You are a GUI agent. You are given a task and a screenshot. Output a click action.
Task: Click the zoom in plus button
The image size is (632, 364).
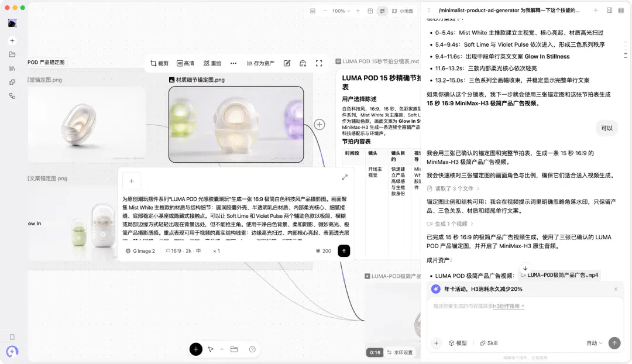tap(358, 11)
